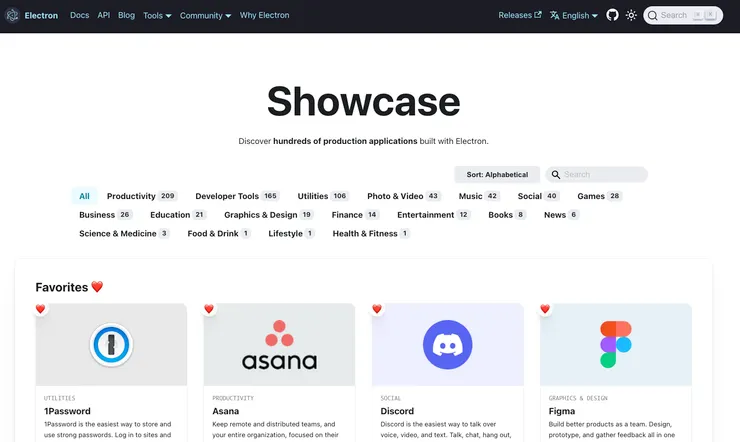Open the API page
740x442 pixels.
(104, 15)
